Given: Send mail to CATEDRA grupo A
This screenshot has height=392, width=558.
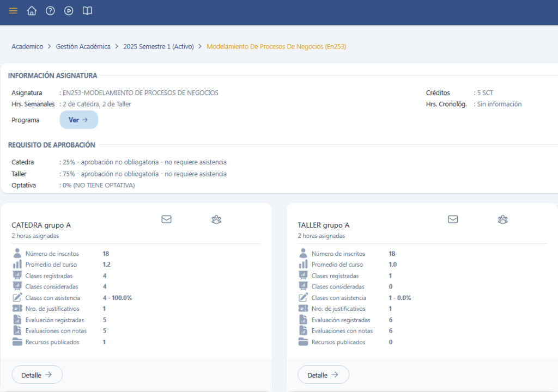Looking at the screenshot, I should click(166, 219).
